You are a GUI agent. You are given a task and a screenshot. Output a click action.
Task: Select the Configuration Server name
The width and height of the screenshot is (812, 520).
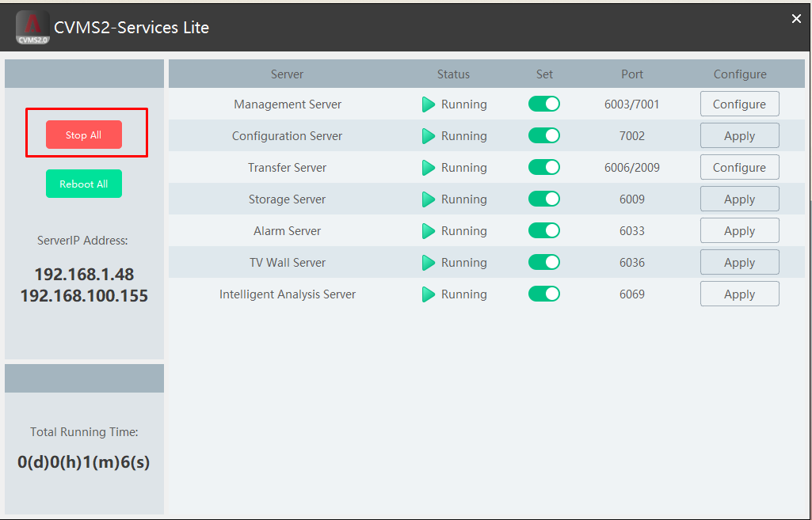(x=287, y=135)
